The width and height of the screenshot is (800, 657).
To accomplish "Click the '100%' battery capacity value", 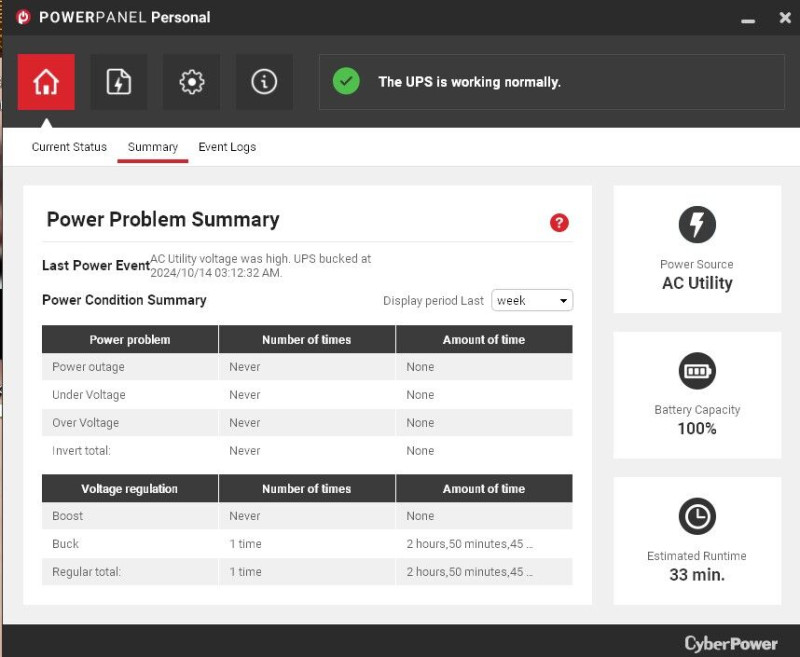I will coord(697,428).
